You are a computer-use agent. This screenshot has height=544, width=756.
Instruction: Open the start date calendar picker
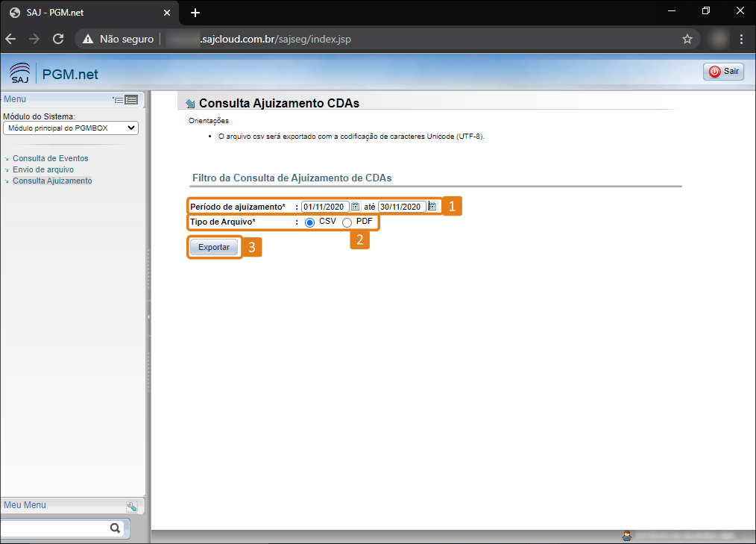click(x=356, y=207)
